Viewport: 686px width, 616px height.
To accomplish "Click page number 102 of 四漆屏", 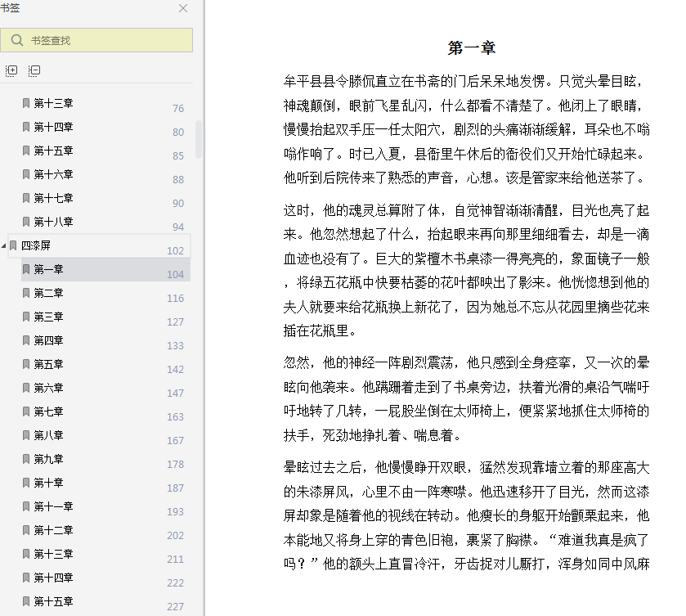I will tap(176, 251).
